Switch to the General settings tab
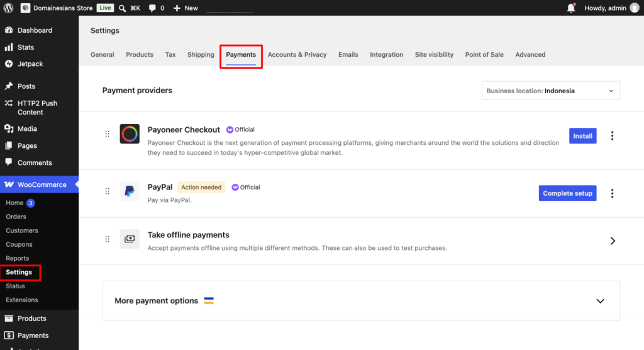 (103, 55)
